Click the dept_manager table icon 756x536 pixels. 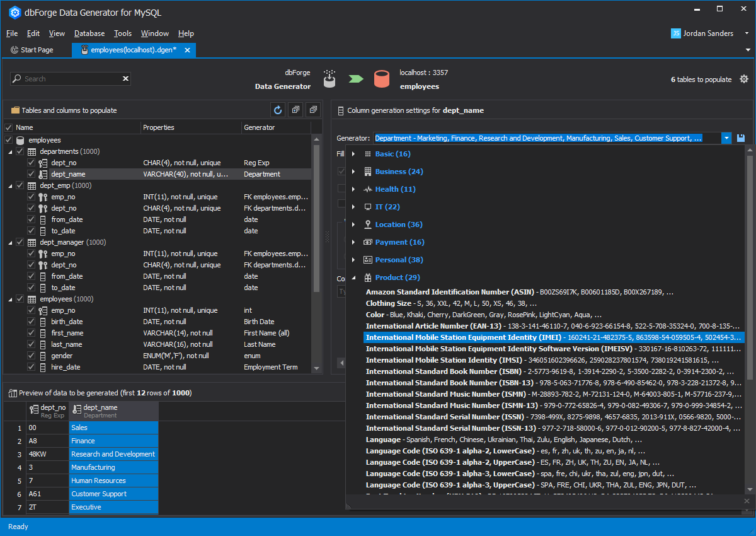point(32,242)
